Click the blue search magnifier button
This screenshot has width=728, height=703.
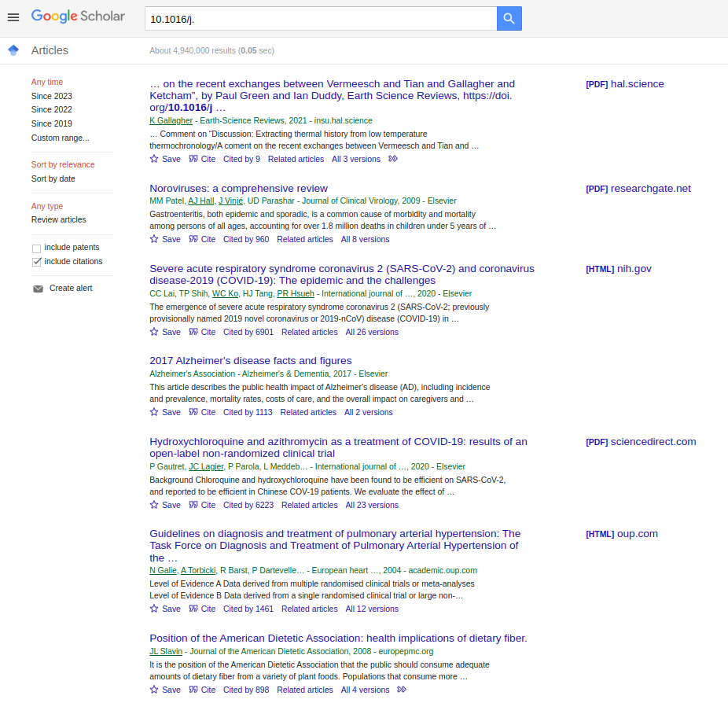pyautogui.click(x=509, y=18)
